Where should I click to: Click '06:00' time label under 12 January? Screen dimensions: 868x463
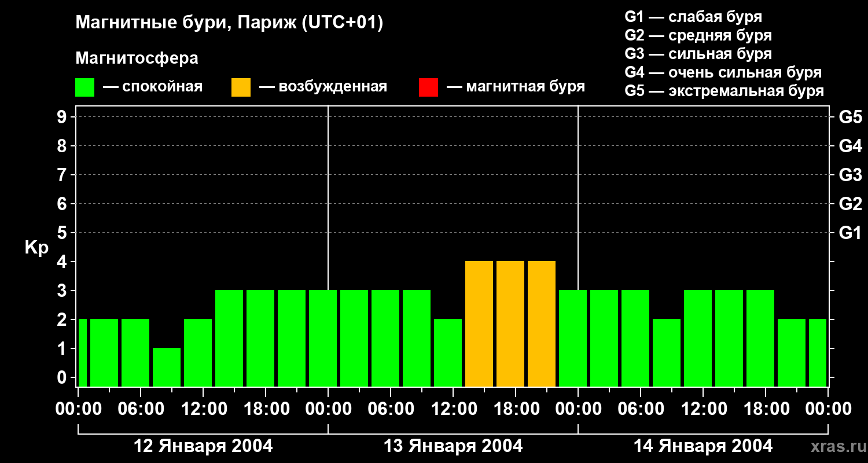coord(141,409)
